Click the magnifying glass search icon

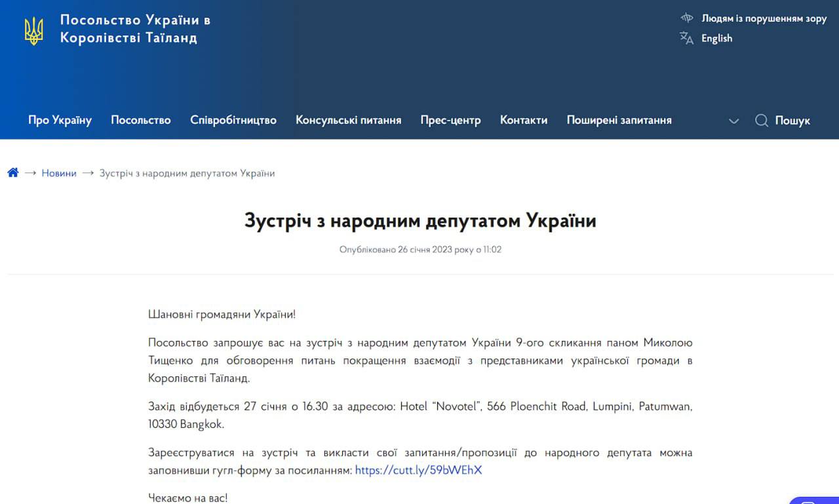pyautogui.click(x=761, y=121)
